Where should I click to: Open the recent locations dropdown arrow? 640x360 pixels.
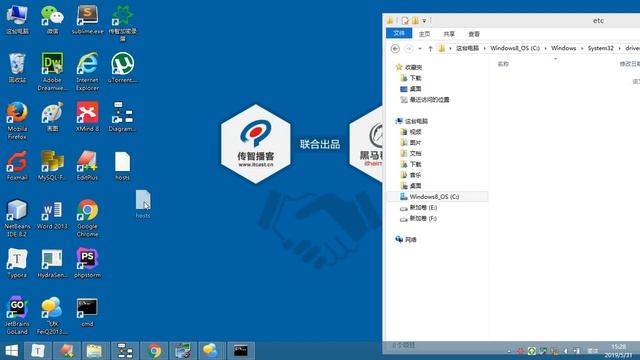[x=420, y=49]
